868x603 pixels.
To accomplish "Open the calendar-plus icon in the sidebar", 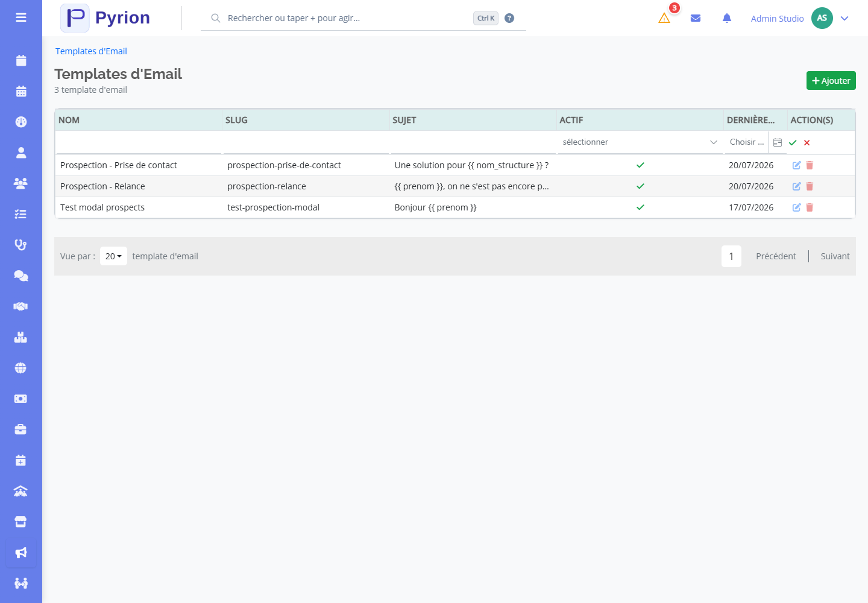I will point(21,460).
